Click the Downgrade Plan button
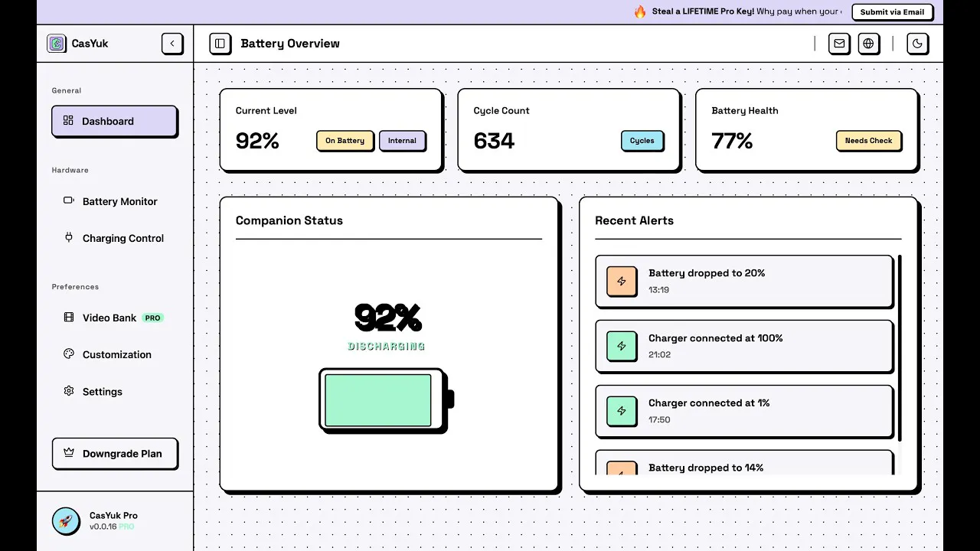The height and width of the screenshot is (551, 980). tap(115, 453)
